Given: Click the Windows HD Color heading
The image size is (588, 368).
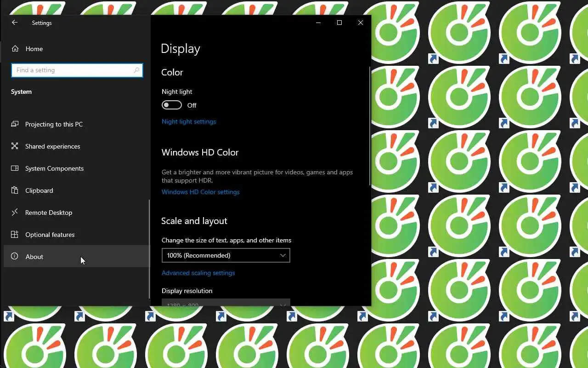Looking at the screenshot, I should [x=200, y=152].
